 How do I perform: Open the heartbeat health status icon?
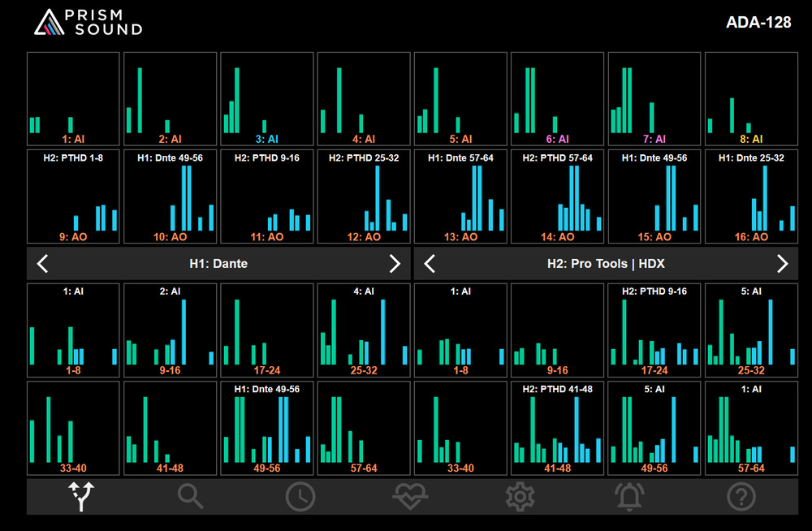click(410, 496)
